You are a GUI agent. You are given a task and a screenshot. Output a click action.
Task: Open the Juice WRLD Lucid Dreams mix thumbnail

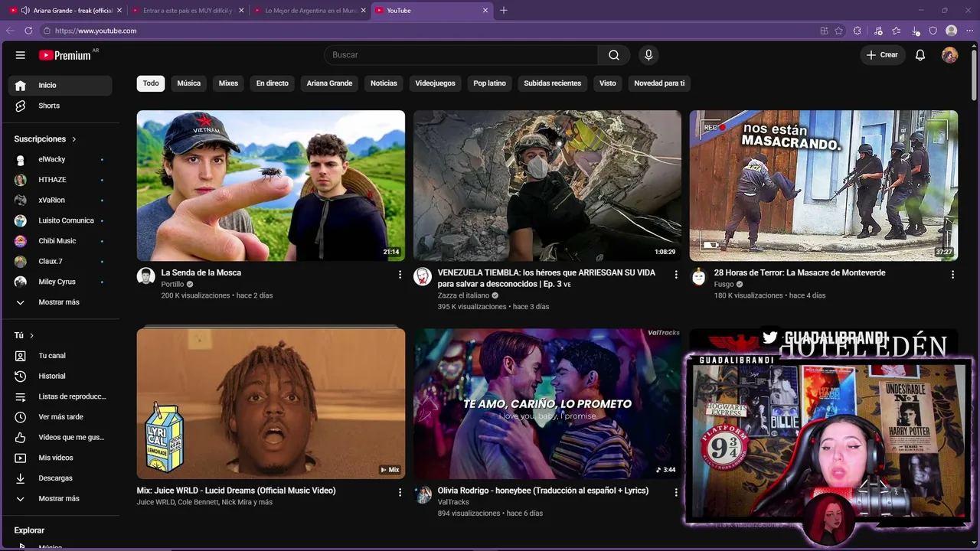[271, 404]
